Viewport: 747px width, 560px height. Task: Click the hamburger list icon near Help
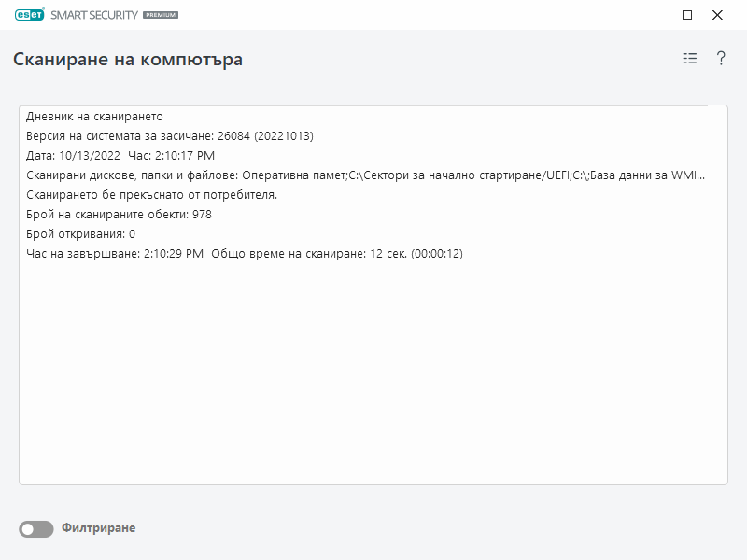tap(689, 58)
